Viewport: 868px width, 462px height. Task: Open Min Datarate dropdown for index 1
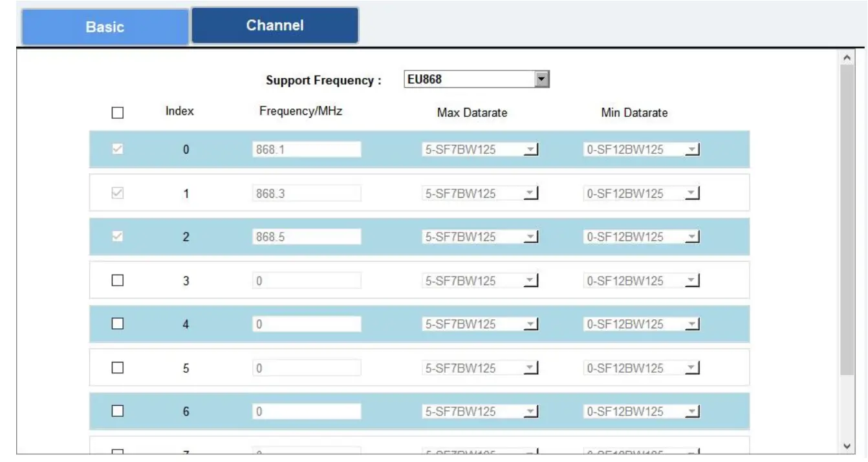pos(642,193)
